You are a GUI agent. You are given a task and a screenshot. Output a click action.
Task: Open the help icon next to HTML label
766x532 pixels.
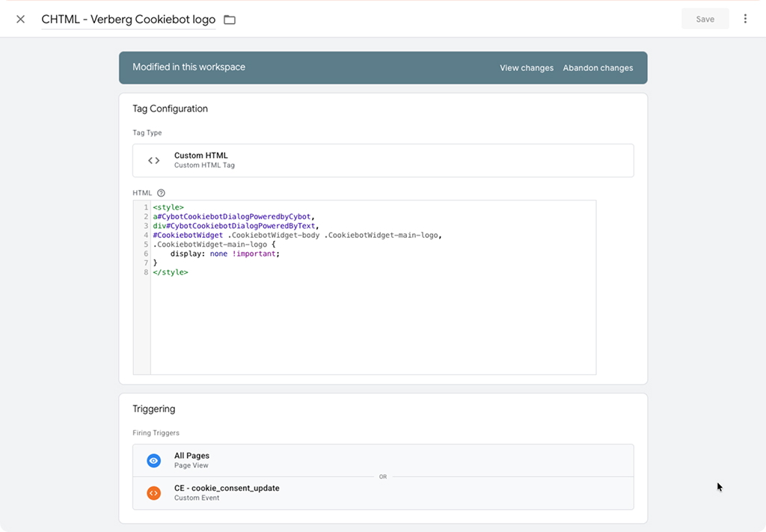[x=161, y=193]
